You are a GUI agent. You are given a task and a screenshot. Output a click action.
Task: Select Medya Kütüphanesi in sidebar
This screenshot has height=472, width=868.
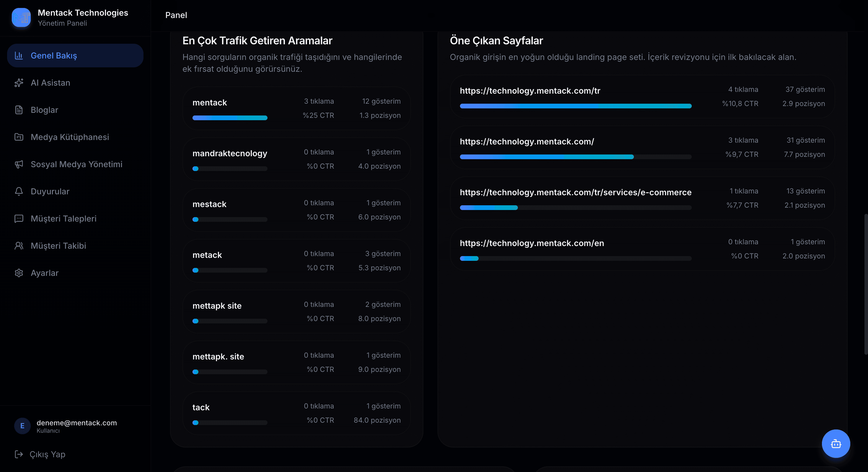pos(75,137)
